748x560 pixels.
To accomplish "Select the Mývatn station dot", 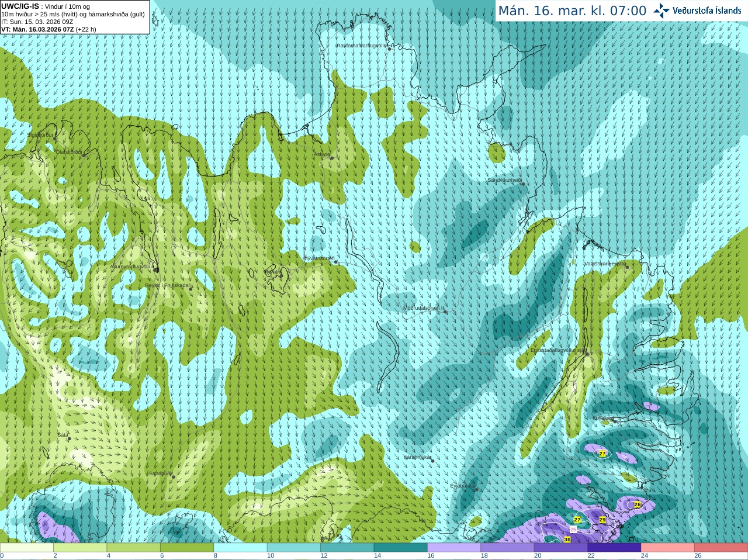I will [281, 275].
